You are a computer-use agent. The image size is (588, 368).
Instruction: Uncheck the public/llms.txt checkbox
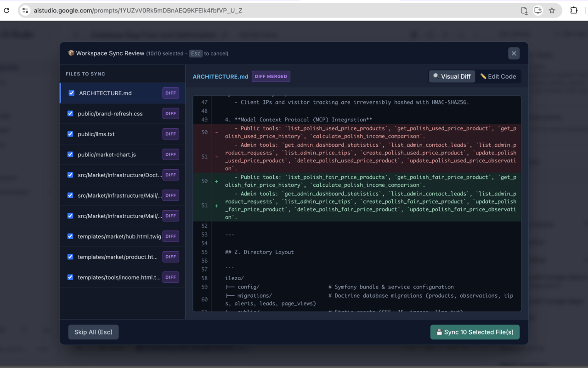(x=70, y=134)
